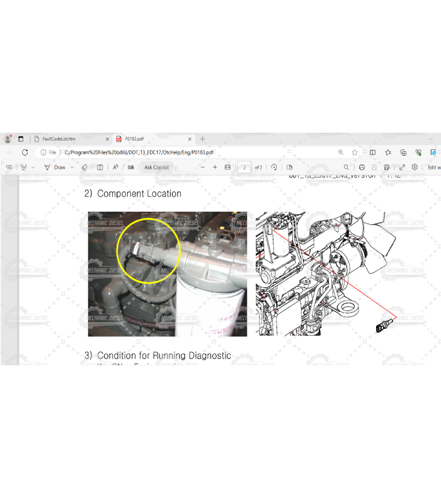Zoom out using the minus button
Screen dimensions: 441x504
tap(202, 168)
